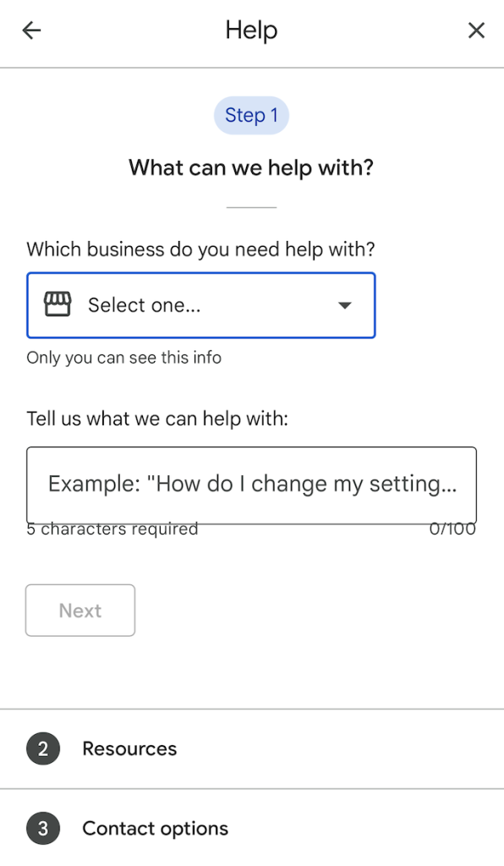Screen dimensions: 504x866
Task: Open the dropdown arrow beside Select one...
Action: point(345,305)
